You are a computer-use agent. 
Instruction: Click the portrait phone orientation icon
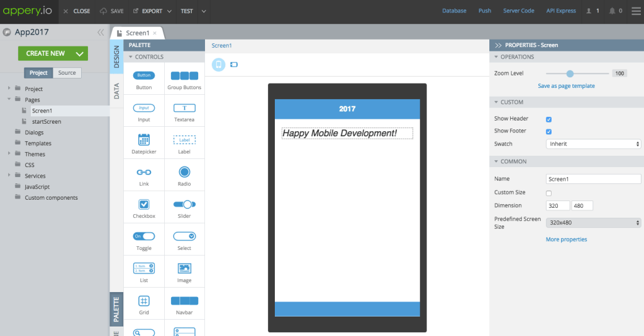pyautogui.click(x=218, y=65)
